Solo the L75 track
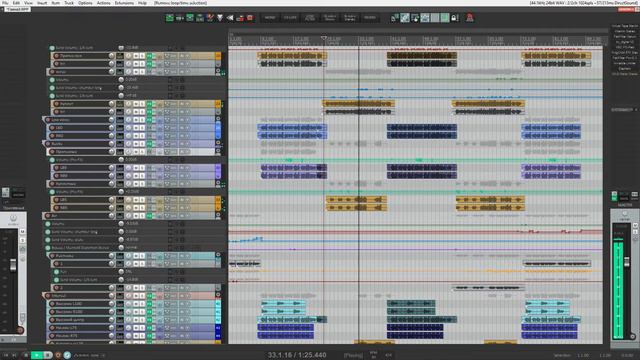Image resolution: width=640 pixels, height=360 pixels. (142, 328)
